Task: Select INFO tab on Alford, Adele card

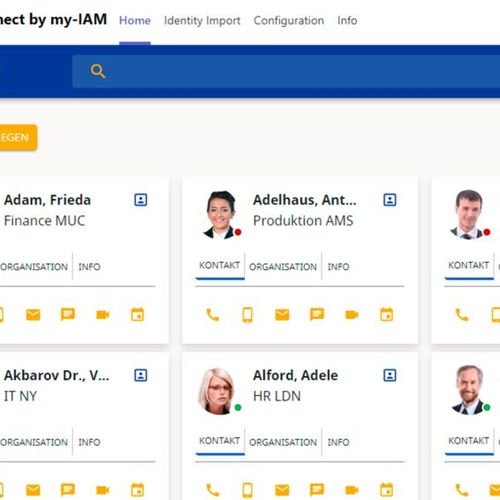Action: [338, 442]
